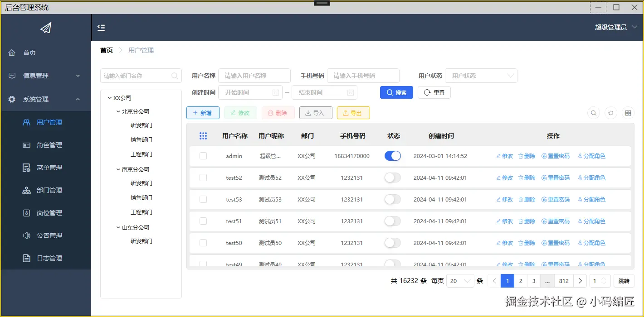Open the 用户状态 dropdown
The width and height of the screenshot is (644, 317).
481,76
